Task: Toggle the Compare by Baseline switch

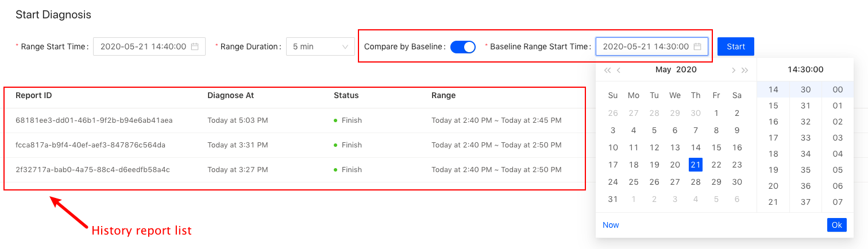Action: coord(462,46)
